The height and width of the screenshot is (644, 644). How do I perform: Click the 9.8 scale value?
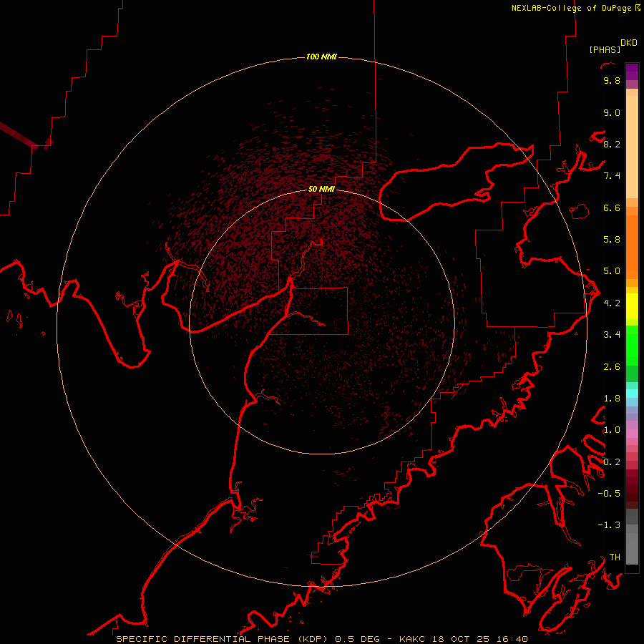click(612, 80)
